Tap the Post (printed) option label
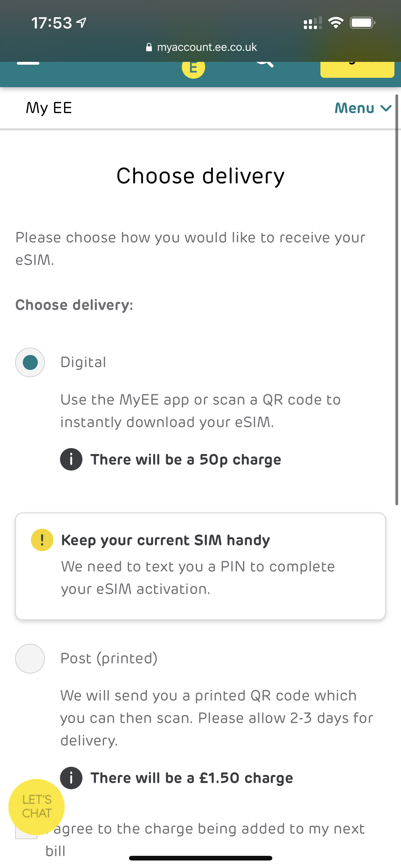The image size is (401, 868). [x=109, y=658]
